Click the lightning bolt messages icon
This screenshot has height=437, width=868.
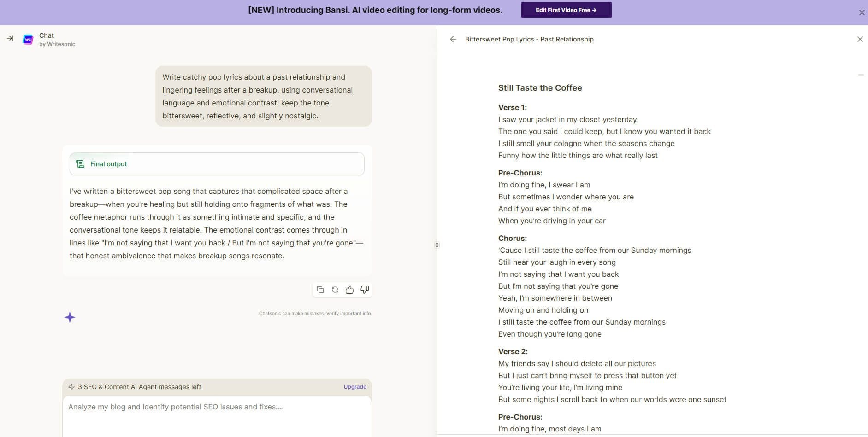(71, 387)
